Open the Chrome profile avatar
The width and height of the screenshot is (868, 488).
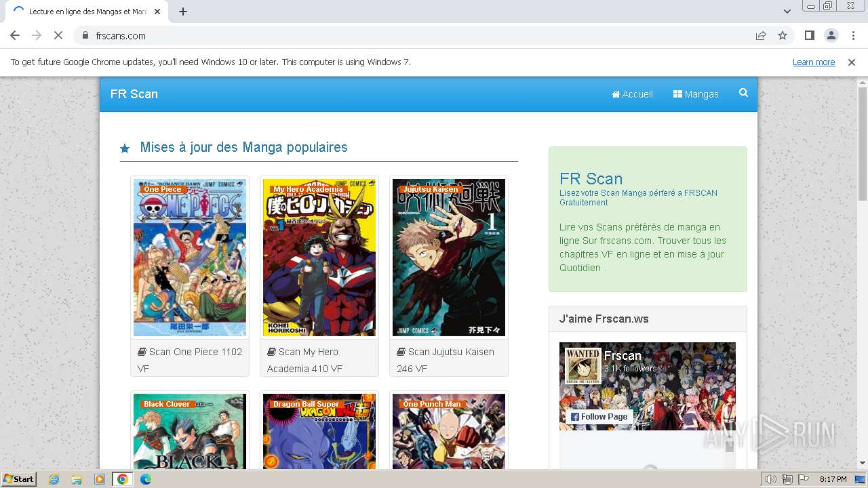831,35
